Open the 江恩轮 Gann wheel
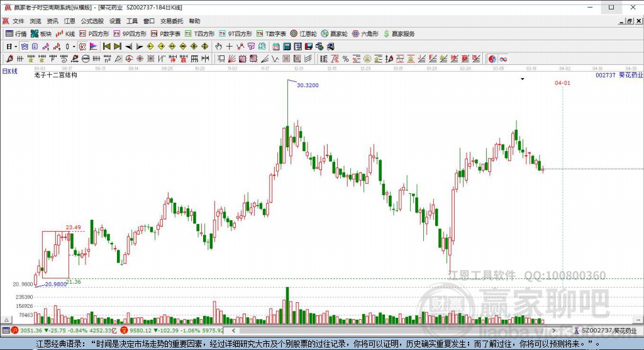Screen dimensions: 644x350 (304, 34)
